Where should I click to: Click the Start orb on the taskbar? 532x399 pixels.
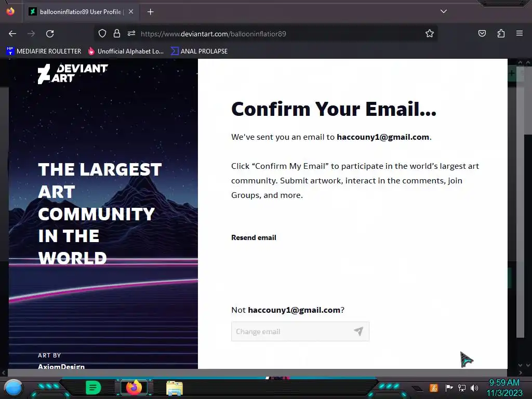14,389
